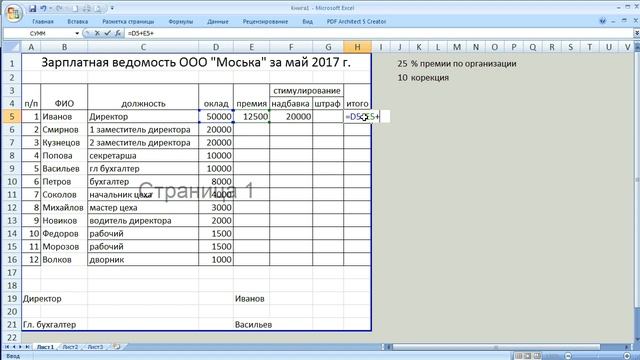Select row header 5

coord(12,117)
